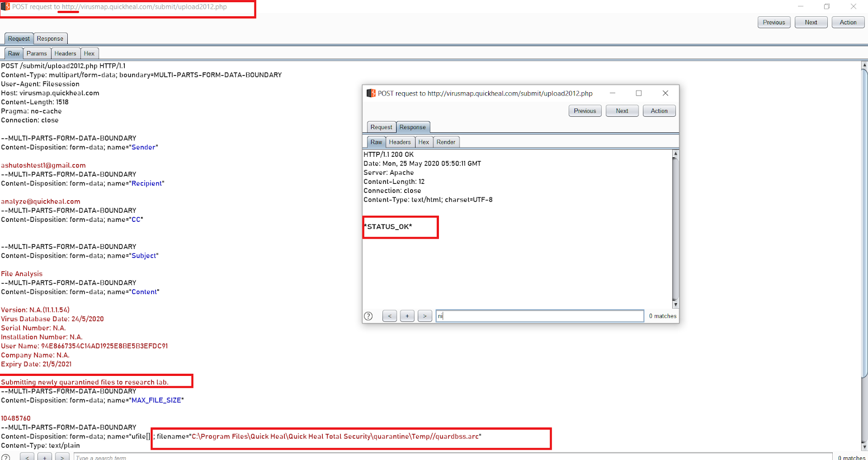Select the Headers tab in the front window
This screenshot has height=460, width=868.
(x=400, y=142)
